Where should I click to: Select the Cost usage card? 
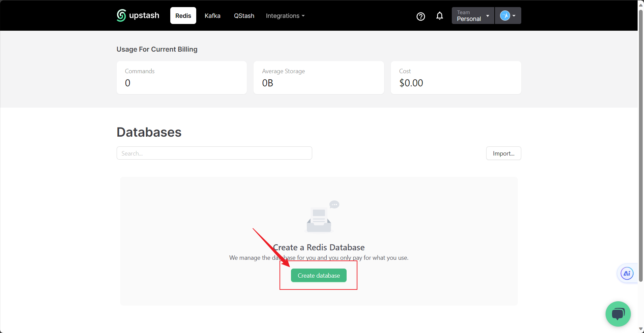click(x=456, y=77)
